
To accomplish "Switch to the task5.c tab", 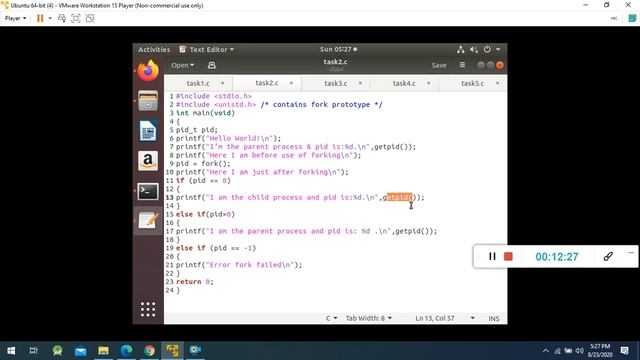I will 472,83.
